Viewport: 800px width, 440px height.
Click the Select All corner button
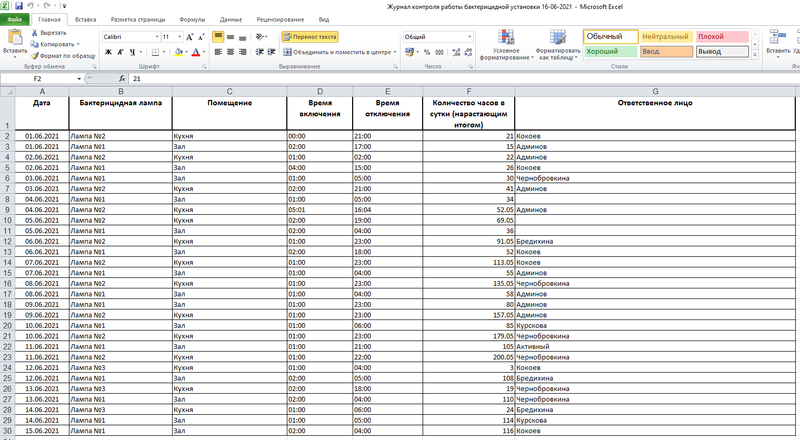point(7,91)
